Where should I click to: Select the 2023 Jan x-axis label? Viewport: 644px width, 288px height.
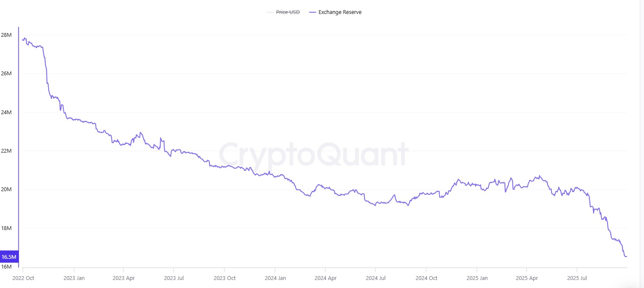[x=74, y=278]
